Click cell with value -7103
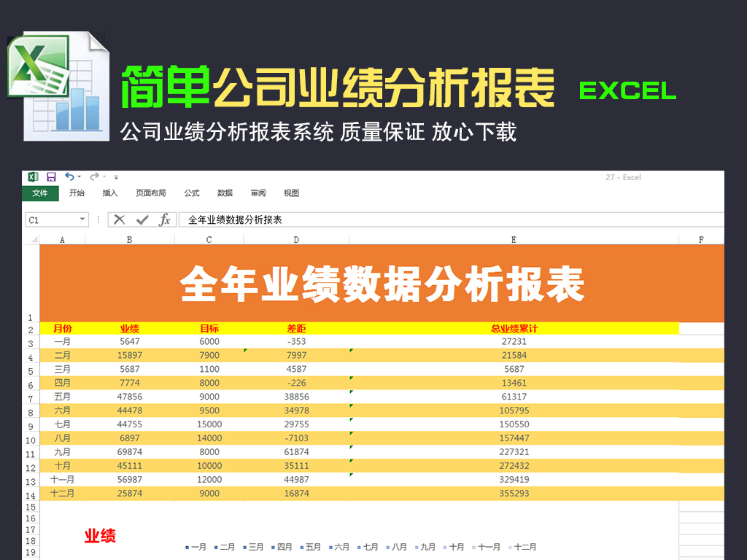 [x=296, y=438]
